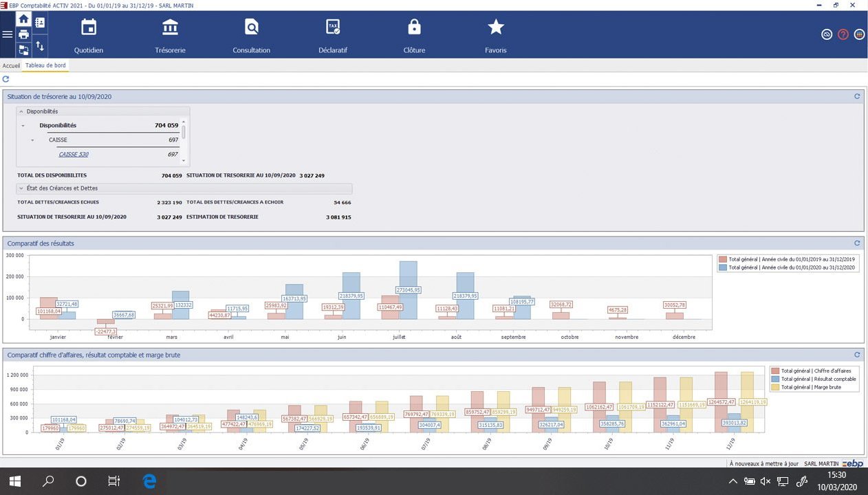The height and width of the screenshot is (495, 868).
Task: Open the contacts address book icon
Action: pyautogui.click(x=40, y=23)
